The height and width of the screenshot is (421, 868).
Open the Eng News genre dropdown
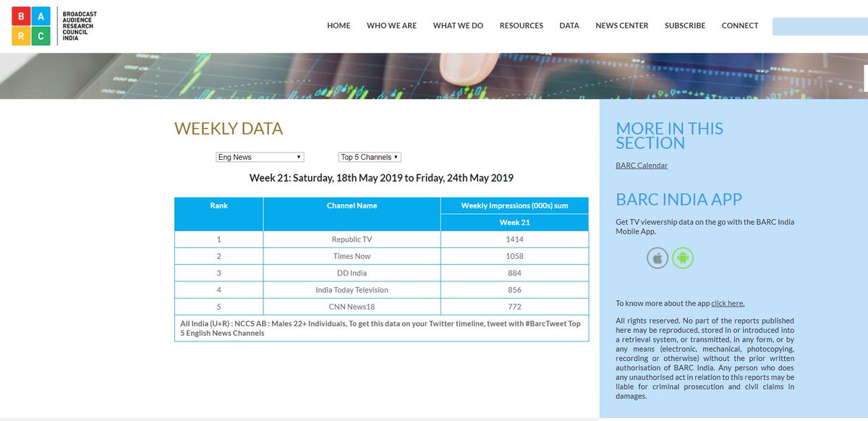click(x=260, y=157)
